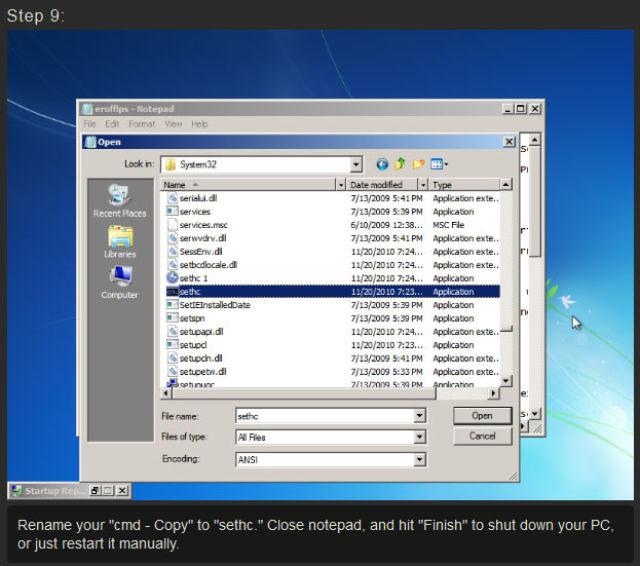Open Notepad's Edit menu
This screenshot has height=566, width=640.
[112, 124]
